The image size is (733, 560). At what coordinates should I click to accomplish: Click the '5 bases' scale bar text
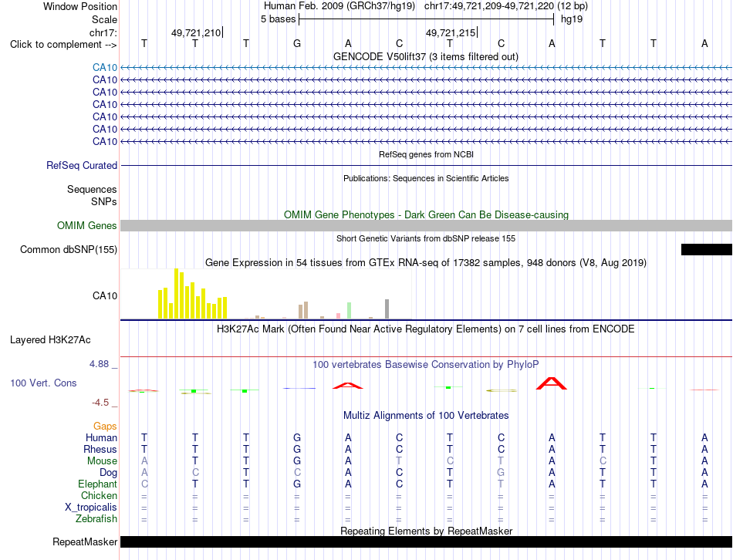click(x=279, y=19)
